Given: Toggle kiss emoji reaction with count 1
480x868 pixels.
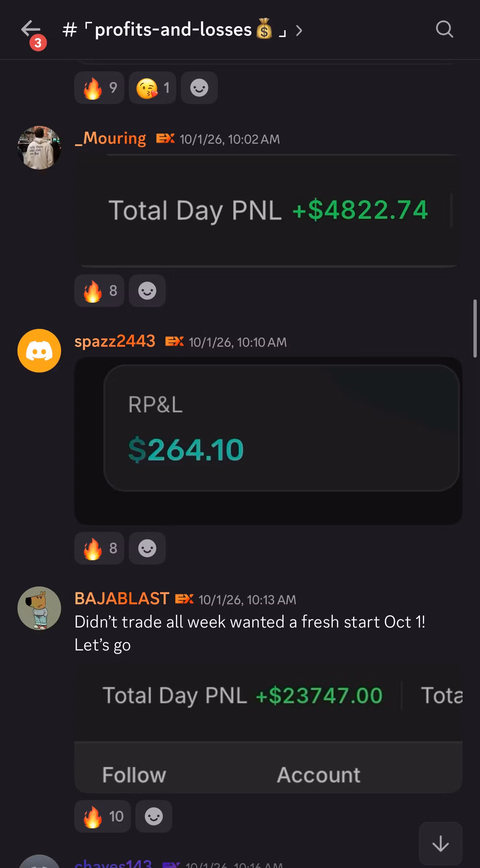Looking at the screenshot, I should [152, 88].
